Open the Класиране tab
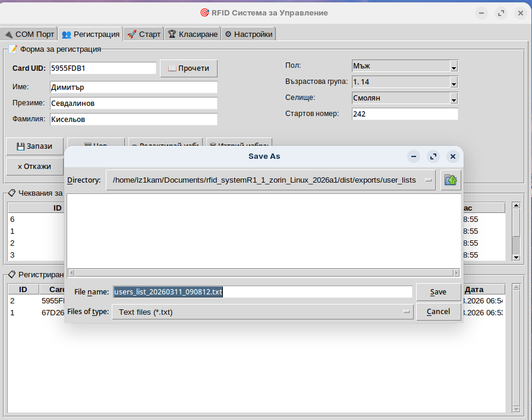Image resolution: width=532 pixels, height=420 pixels. pyautogui.click(x=193, y=35)
